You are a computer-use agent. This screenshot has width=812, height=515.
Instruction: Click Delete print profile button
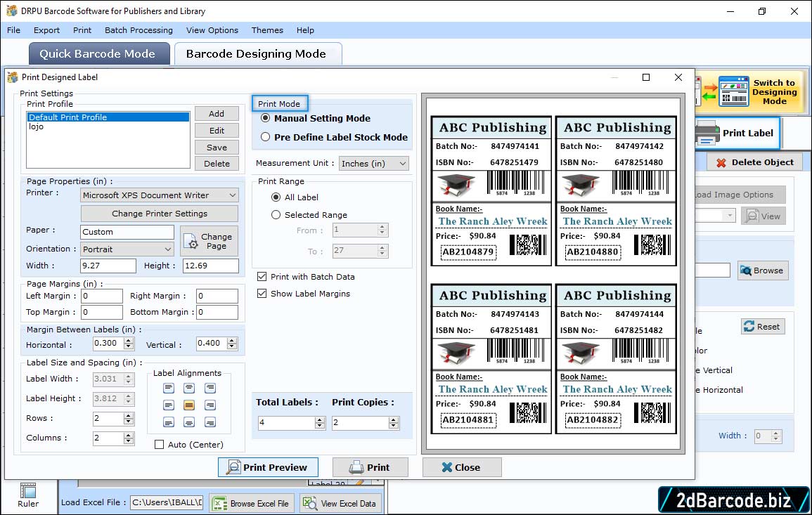pos(217,164)
